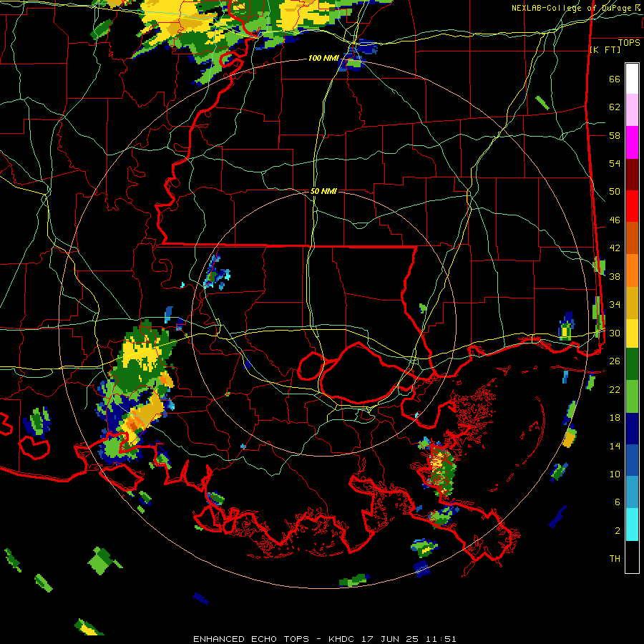Viewport: 644px width, 644px height.
Task: Click the "ENHANCED ECHO TOPS" caption
Action: click(x=251, y=639)
